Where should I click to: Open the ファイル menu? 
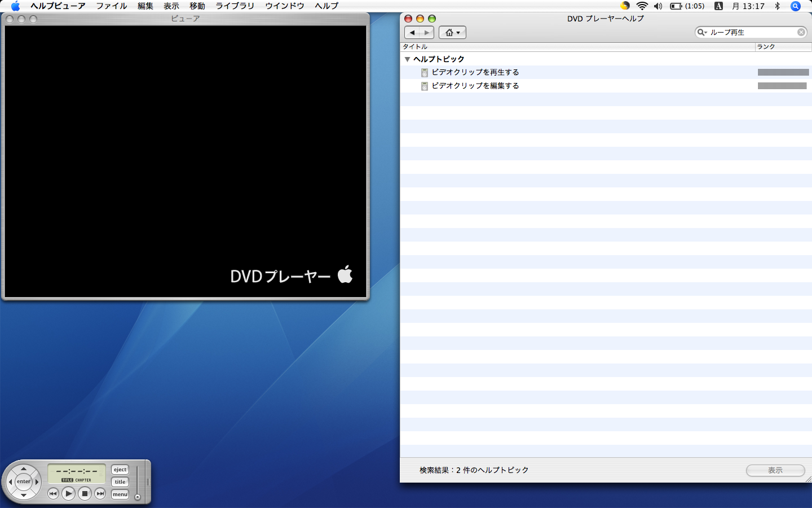tap(112, 6)
